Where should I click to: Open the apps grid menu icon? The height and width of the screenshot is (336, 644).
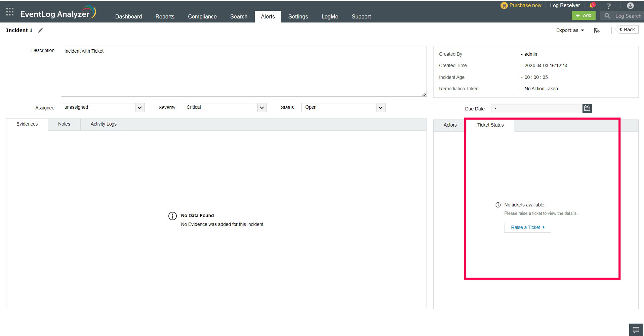pyautogui.click(x=10, y=12)
